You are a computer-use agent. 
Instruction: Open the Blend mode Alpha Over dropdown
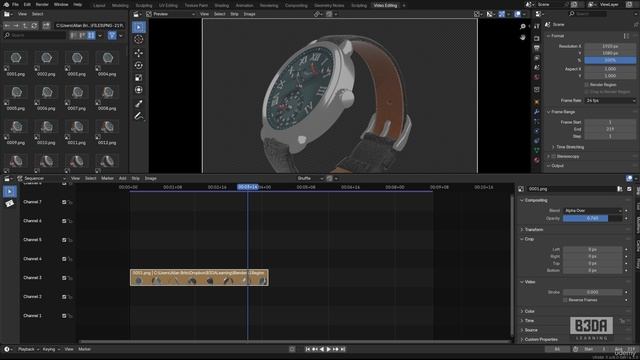pyautogui.click(x=593, y=211)
